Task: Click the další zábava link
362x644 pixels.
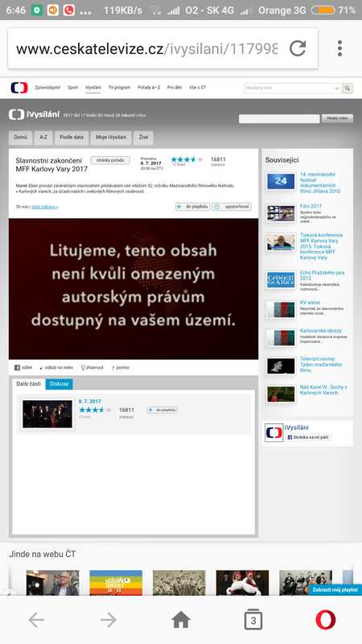Action: pos(45,207)
